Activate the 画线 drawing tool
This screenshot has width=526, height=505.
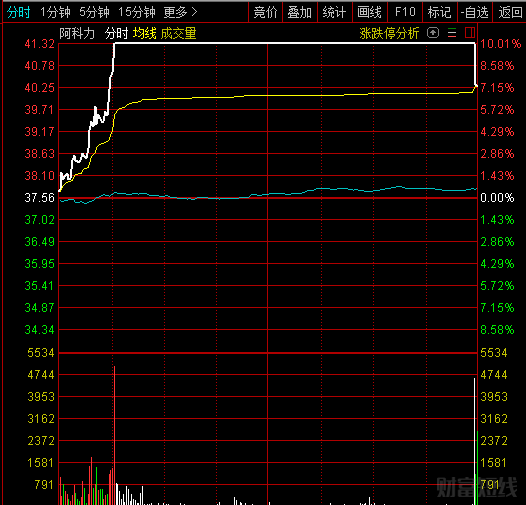pos(369,12)
